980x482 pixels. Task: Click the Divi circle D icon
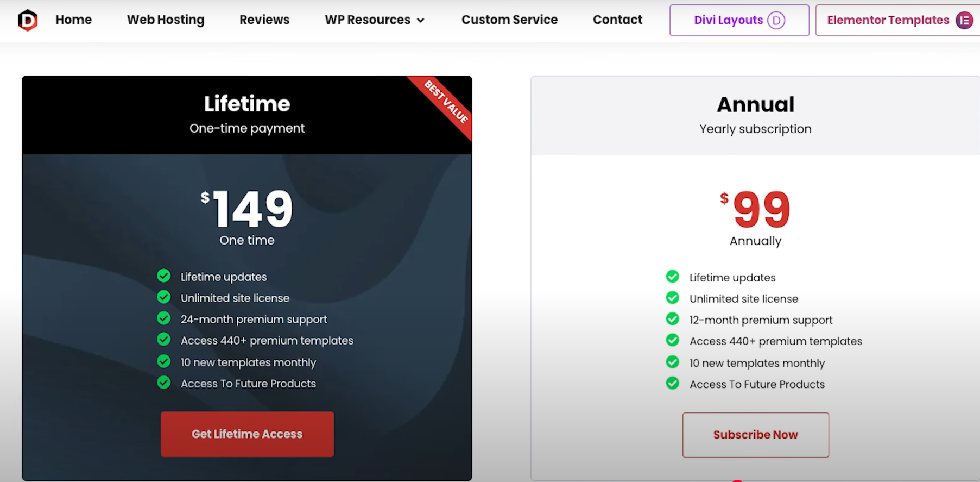click(x=776, y=21)
